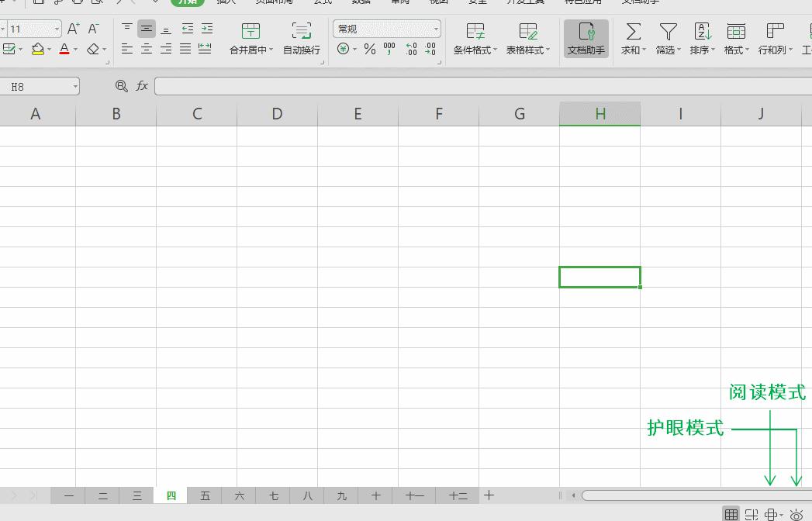Center cell text horizontally
The image size is (812, 521).
click(x=147, y=49)
